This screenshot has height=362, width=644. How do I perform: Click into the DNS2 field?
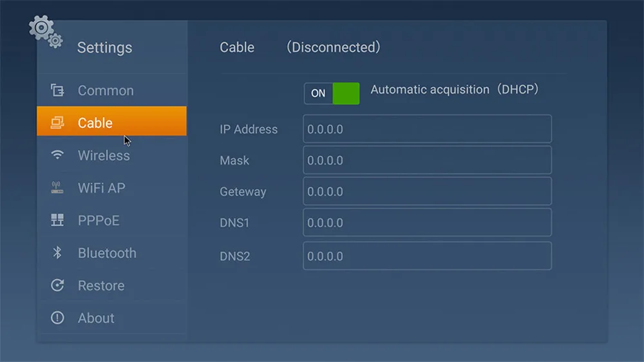point(427,256)
